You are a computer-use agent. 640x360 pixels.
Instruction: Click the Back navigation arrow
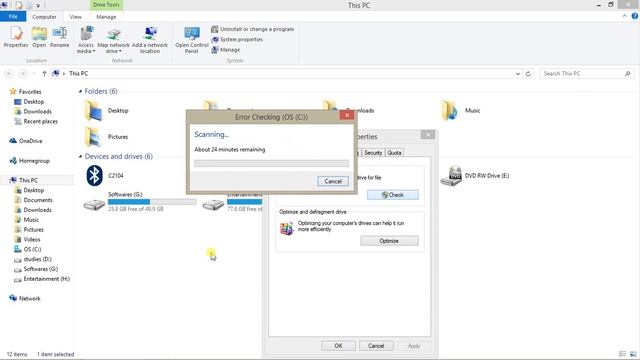[9, 74]
